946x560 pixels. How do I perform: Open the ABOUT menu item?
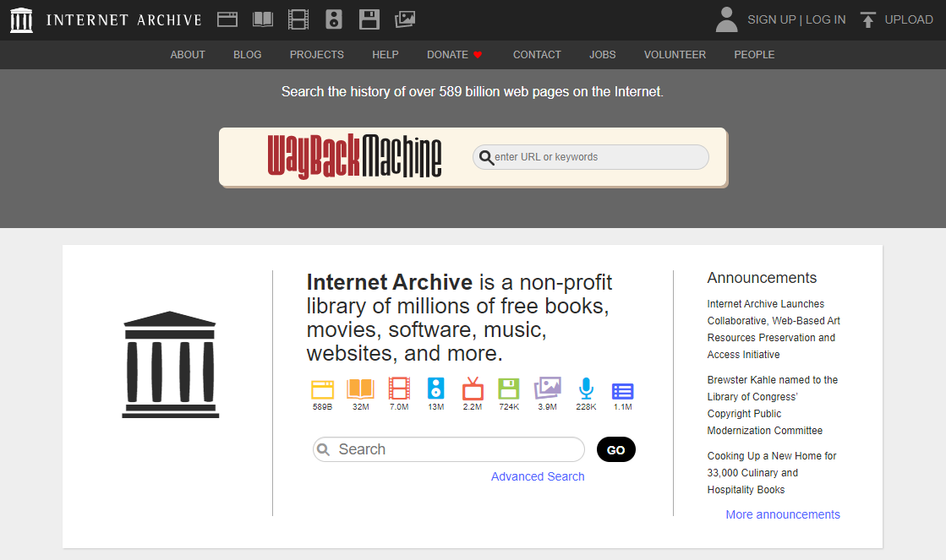click(188, 55)
